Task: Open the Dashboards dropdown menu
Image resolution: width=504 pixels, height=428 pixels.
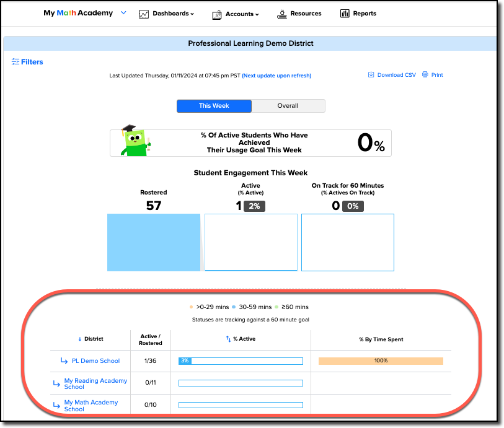Action: (173, 14)
